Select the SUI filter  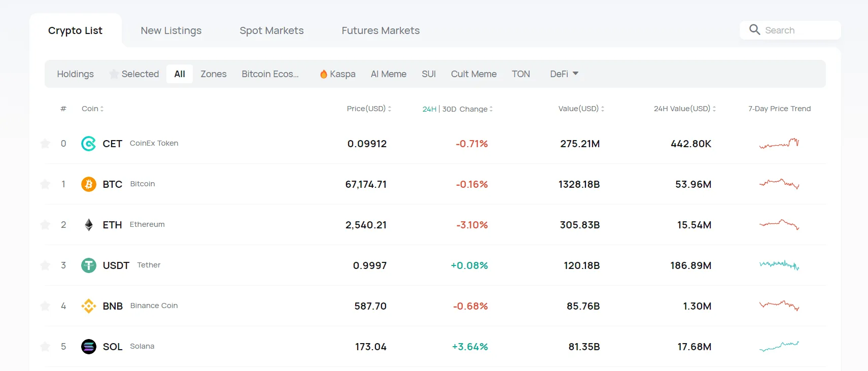click(x=429, y=74)
